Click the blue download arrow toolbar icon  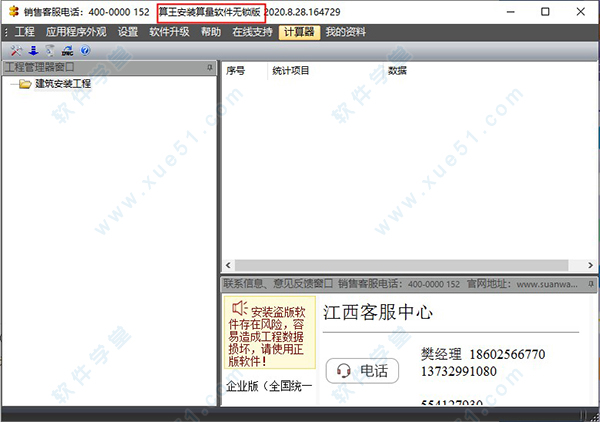[x=34, y=50]
